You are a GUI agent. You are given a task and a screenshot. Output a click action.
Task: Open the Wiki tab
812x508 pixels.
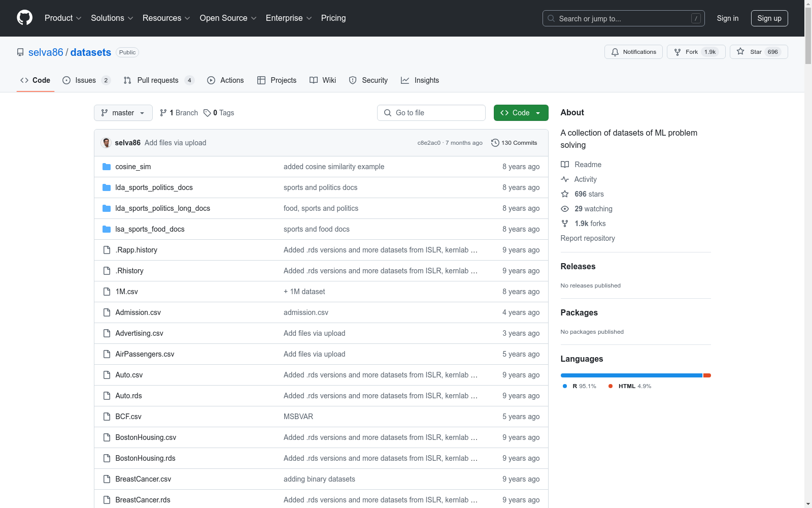tap(323, 80)
